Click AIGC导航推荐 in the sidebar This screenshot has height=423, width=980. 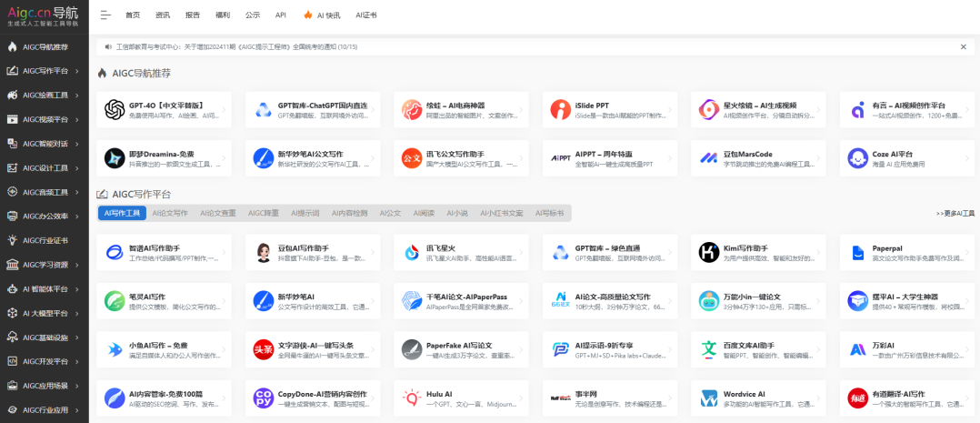(44, 47)
